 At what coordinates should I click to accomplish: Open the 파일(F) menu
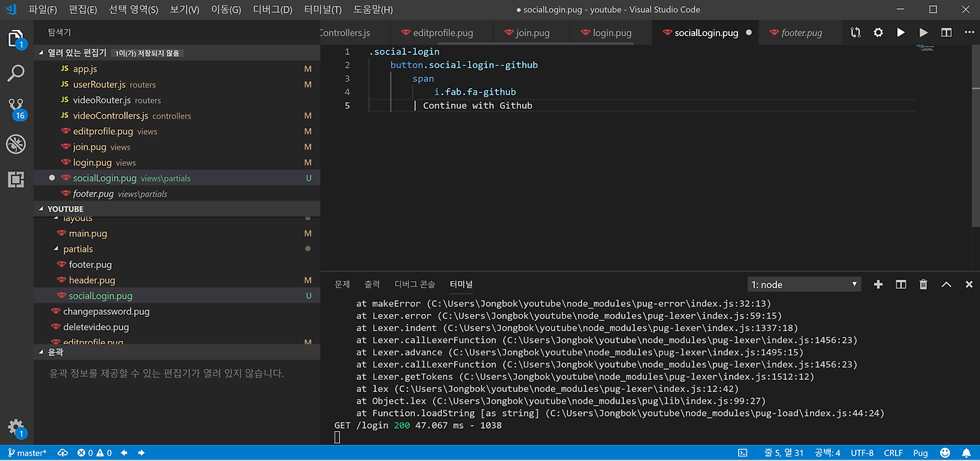(x=42, y=10)
